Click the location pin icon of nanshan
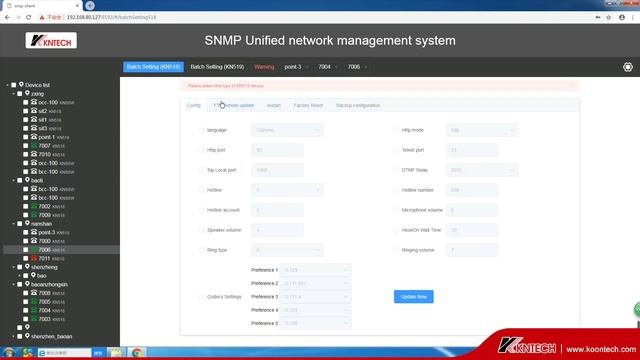The width and height of the screenshot is (640, 360). 27,223
